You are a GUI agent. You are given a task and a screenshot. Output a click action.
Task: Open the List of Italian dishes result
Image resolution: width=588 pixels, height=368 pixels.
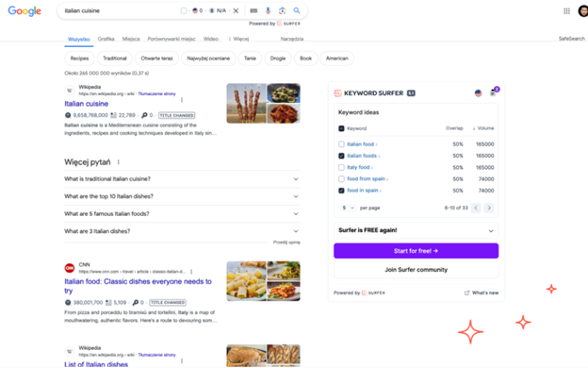click(96, 364)
